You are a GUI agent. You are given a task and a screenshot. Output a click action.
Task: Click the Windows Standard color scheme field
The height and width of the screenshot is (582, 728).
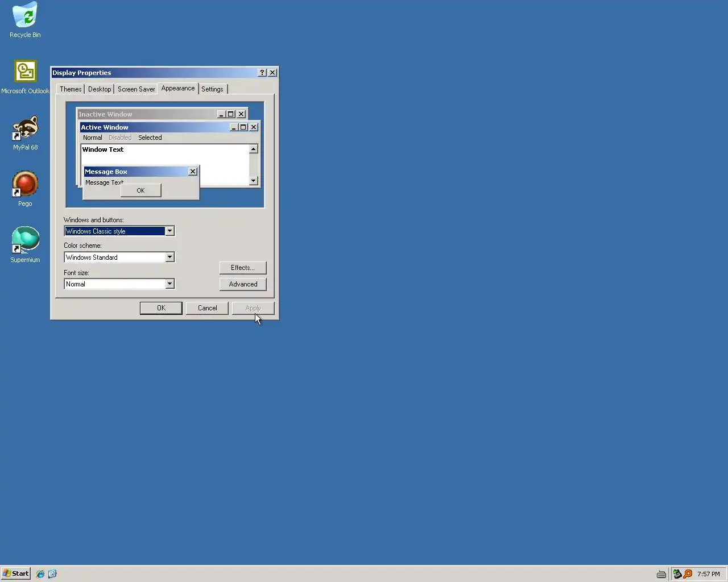pos(119,257)
